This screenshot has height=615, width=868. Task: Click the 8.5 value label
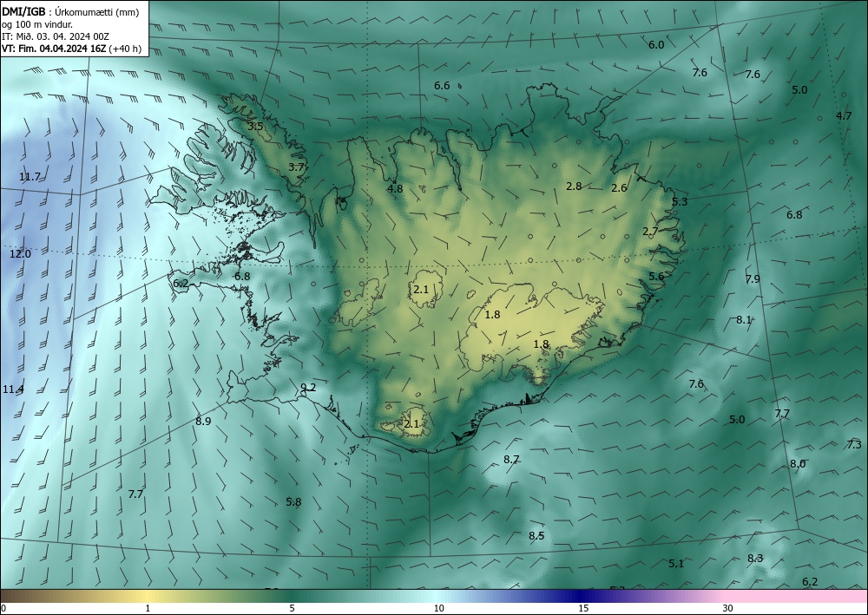point(536,535)
